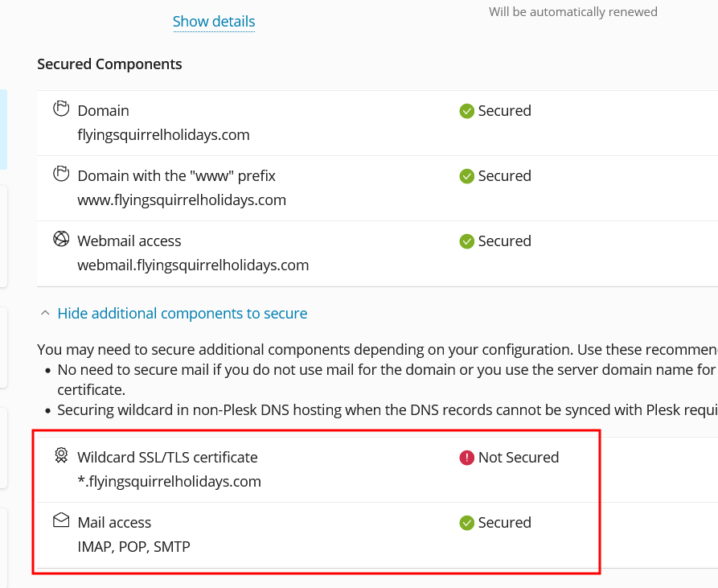Click the Wildcard certificate ribbon icon
The width and height of the screenshot is (718, 588).
(x=61, y=456)
